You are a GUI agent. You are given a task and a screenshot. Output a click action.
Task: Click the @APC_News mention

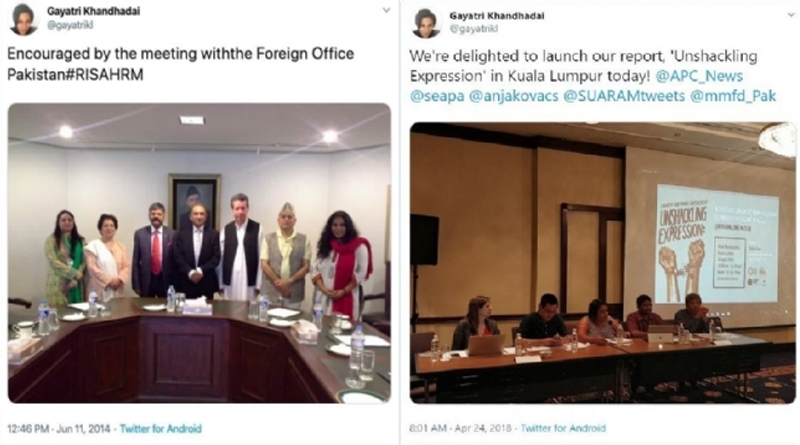(x=699, y=76)
